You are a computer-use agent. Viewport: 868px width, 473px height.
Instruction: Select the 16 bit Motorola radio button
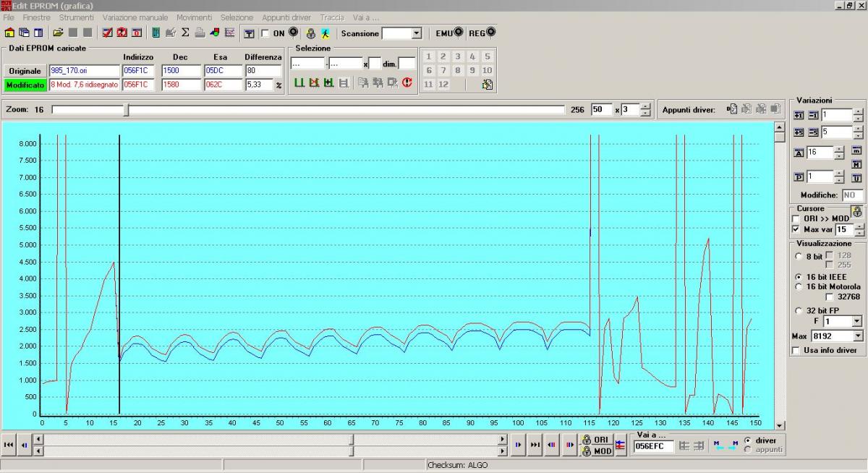pos(799,286)
